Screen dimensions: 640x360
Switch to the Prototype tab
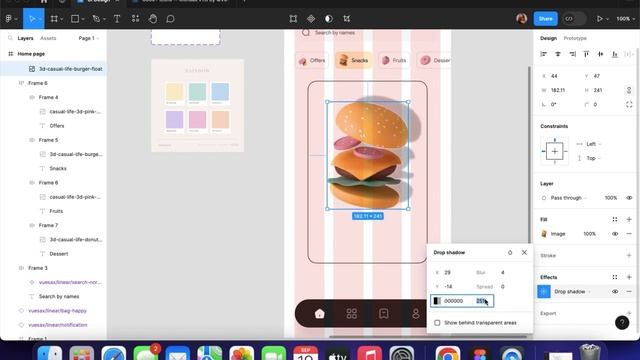coord(575,38)
